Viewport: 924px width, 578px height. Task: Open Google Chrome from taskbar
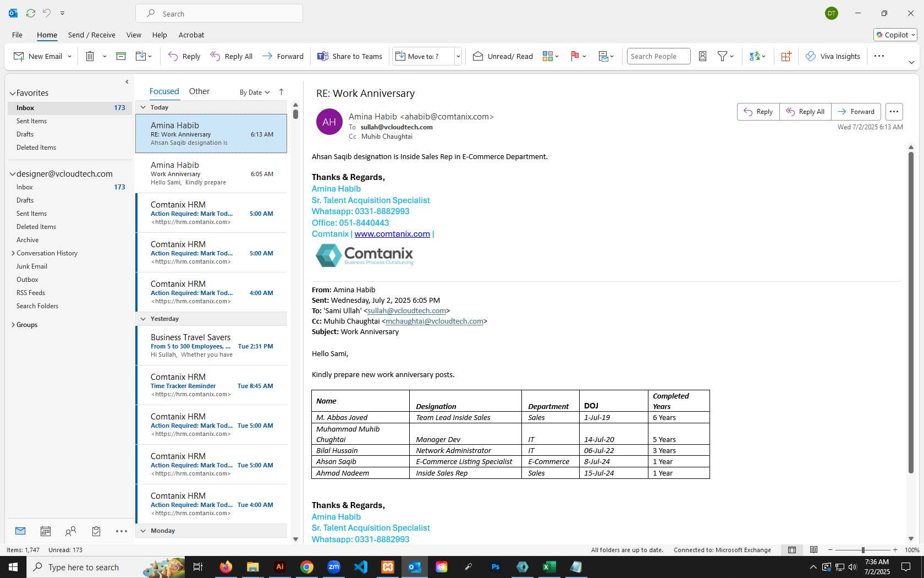click(307, 567)
